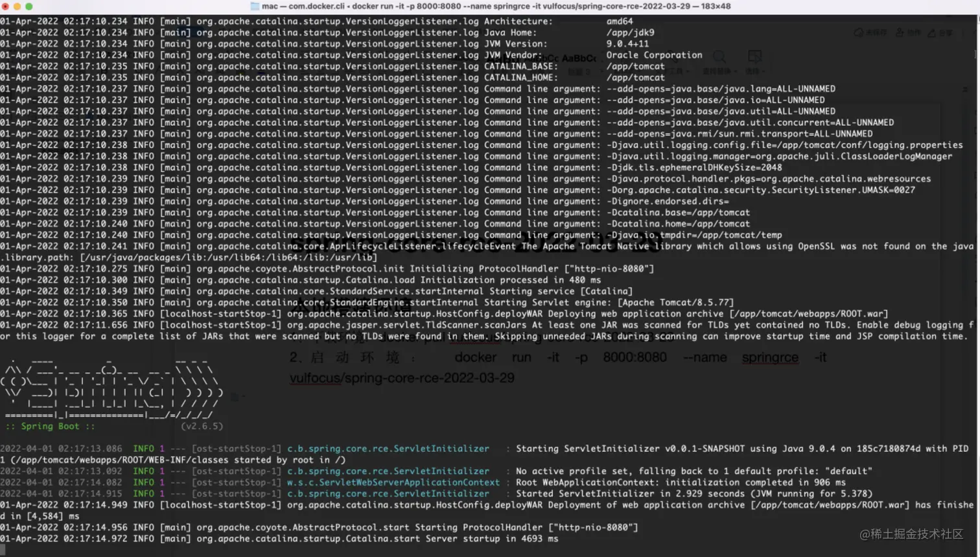Click 'SecurityListener.UMASK=0027' argument
Image resolution: width=980 pixels, height=557 pixels.
point(761,190)
